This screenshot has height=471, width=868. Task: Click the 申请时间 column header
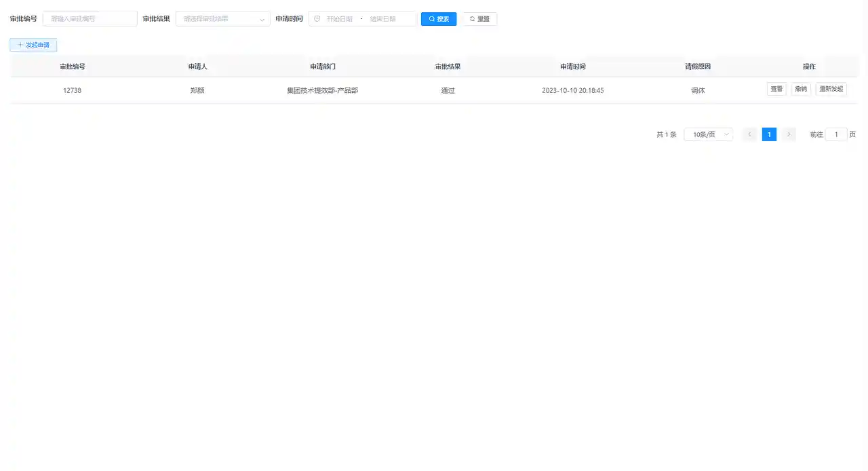point(573,67)
